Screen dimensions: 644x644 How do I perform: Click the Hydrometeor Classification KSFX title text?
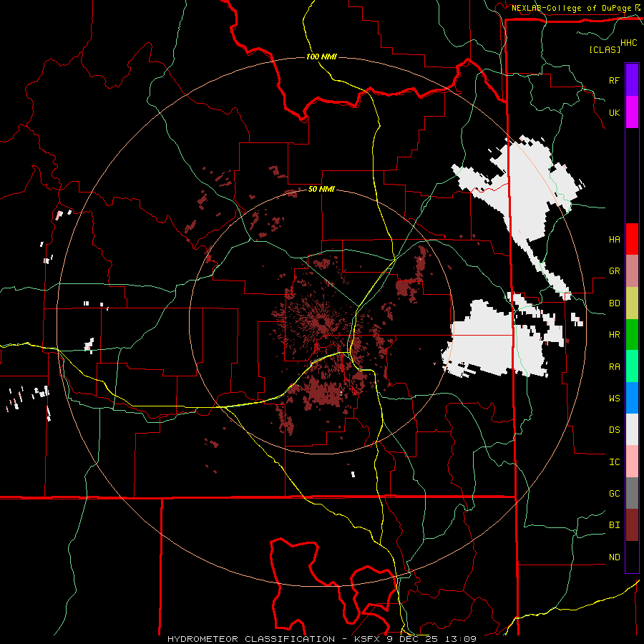pos(322,639)
